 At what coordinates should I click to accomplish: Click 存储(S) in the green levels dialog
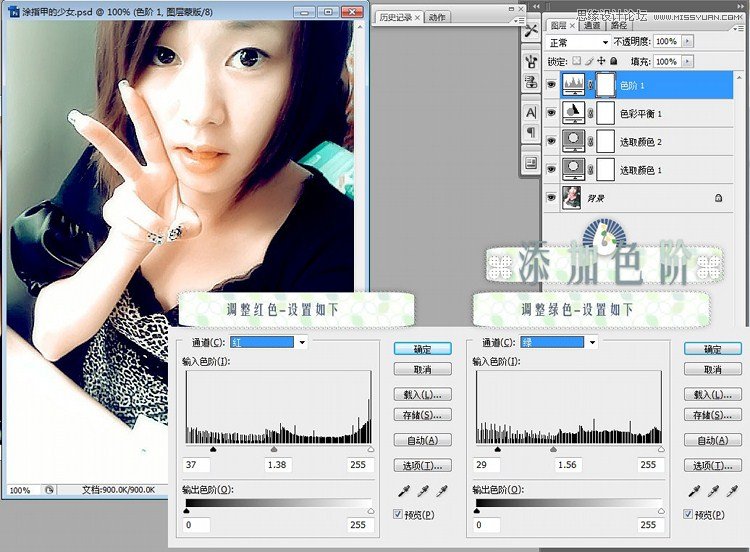pyautogui.click(x=713, y=415)
